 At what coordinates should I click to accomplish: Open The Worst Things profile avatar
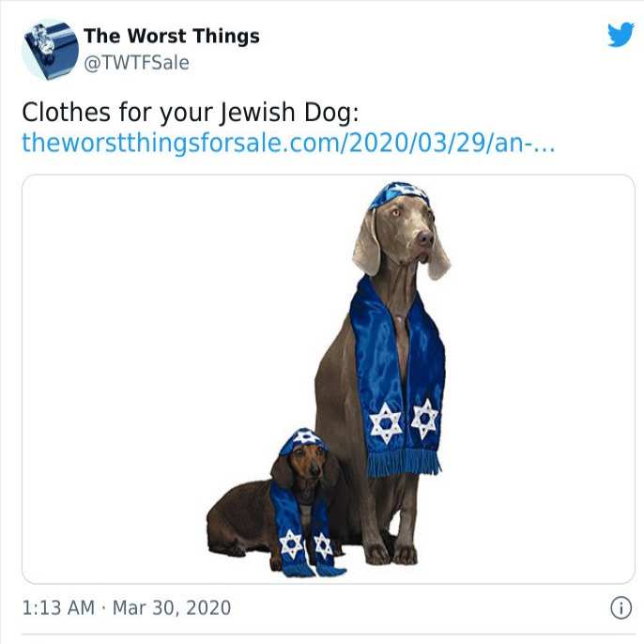(50, 50)
